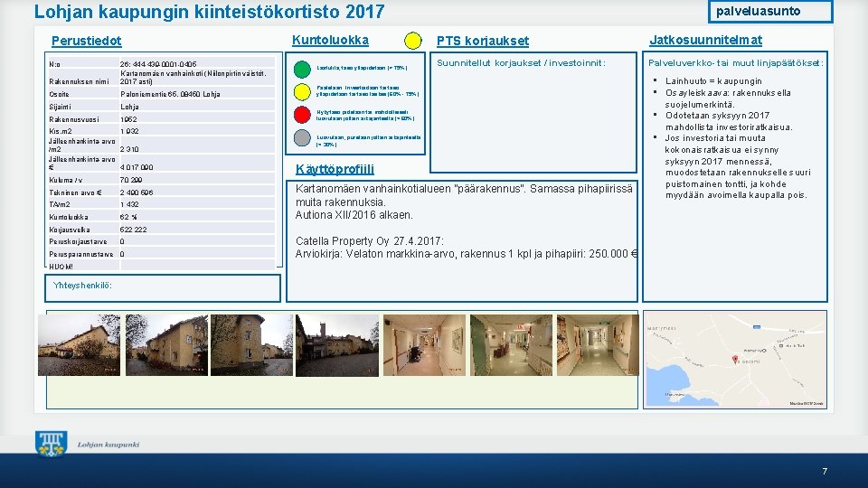Open the PTS korjaukset heading

(482, 41)
